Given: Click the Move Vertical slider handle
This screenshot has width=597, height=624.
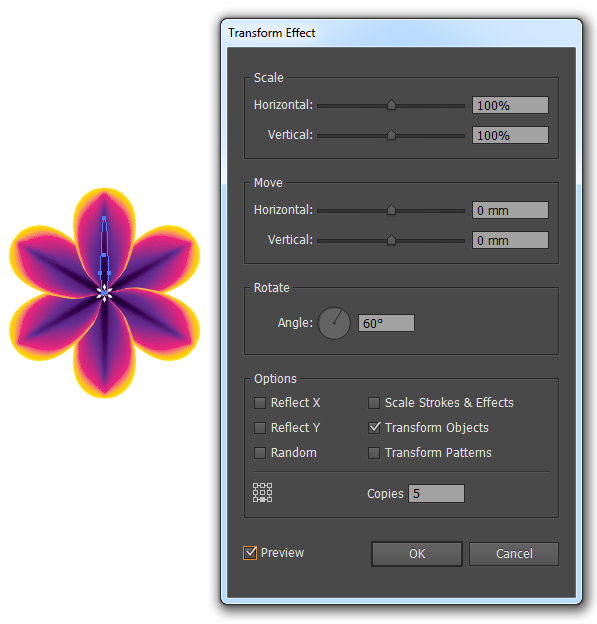Looking at the screenshot, I should click(x=391, y=240).
